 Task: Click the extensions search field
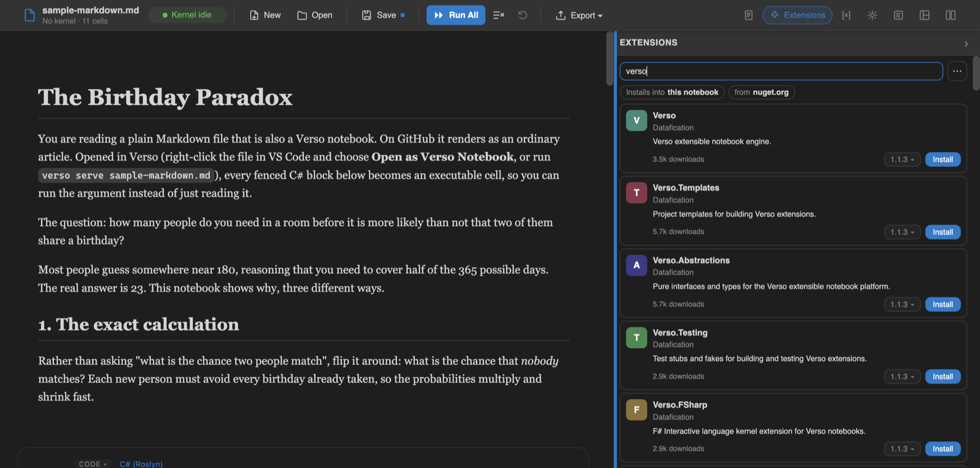pos(781,71)
